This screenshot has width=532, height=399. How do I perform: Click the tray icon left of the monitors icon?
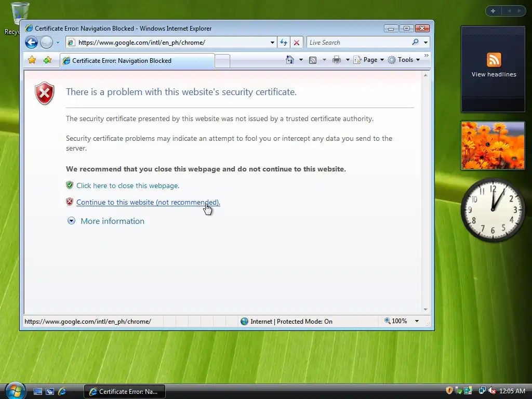468,391
